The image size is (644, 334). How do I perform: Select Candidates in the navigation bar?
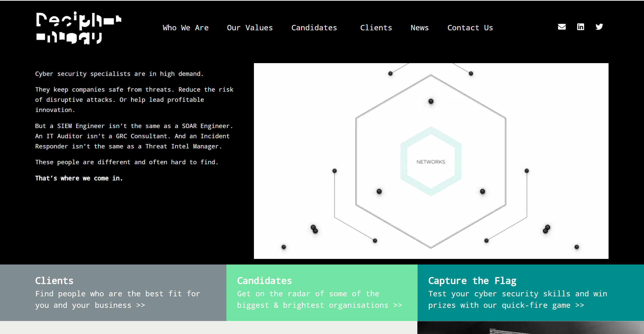point(314,28)
